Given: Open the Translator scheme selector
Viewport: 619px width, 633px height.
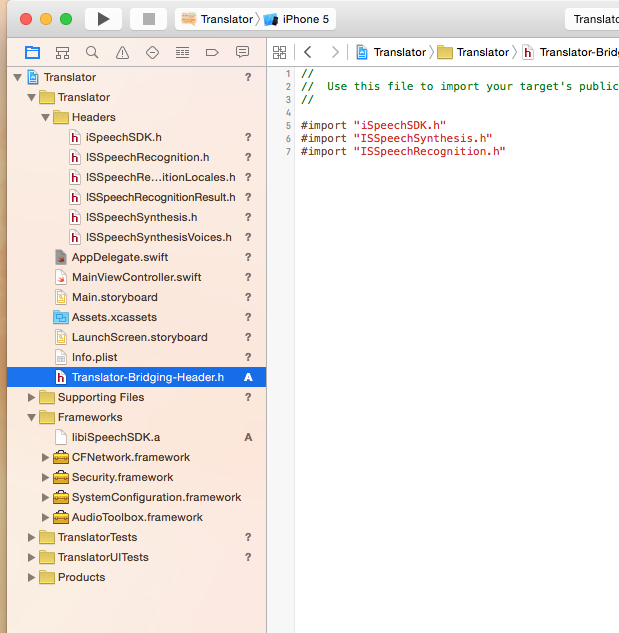Looking at the screenshot, I should click(x=217, y=19).
